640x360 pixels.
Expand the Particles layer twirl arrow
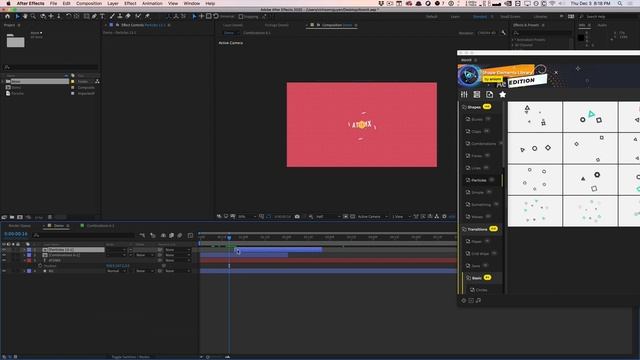(x=24, y=249)
